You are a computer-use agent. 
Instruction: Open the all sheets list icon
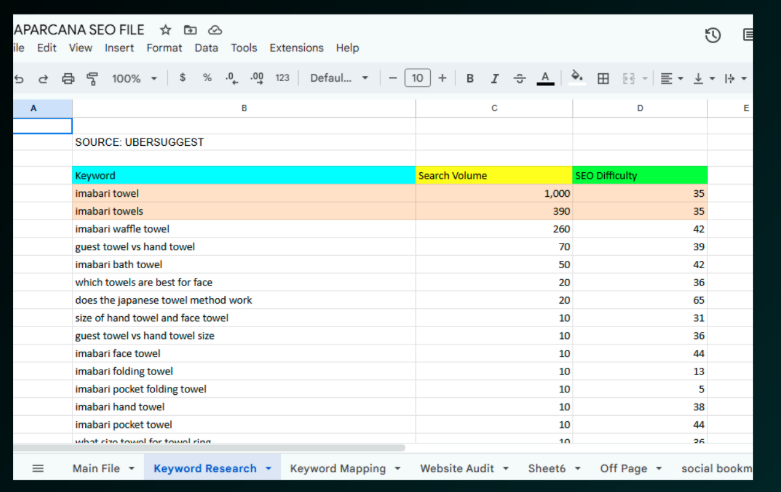[38, 468]
